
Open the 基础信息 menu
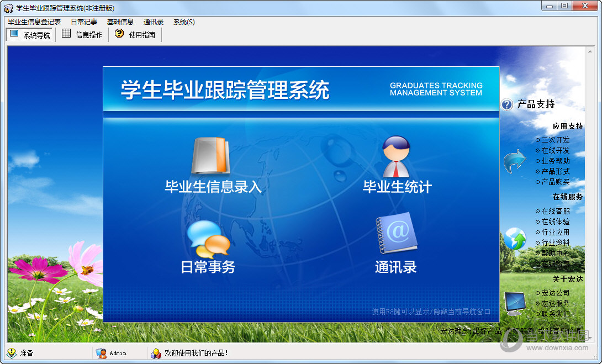(x=120, y=22)
